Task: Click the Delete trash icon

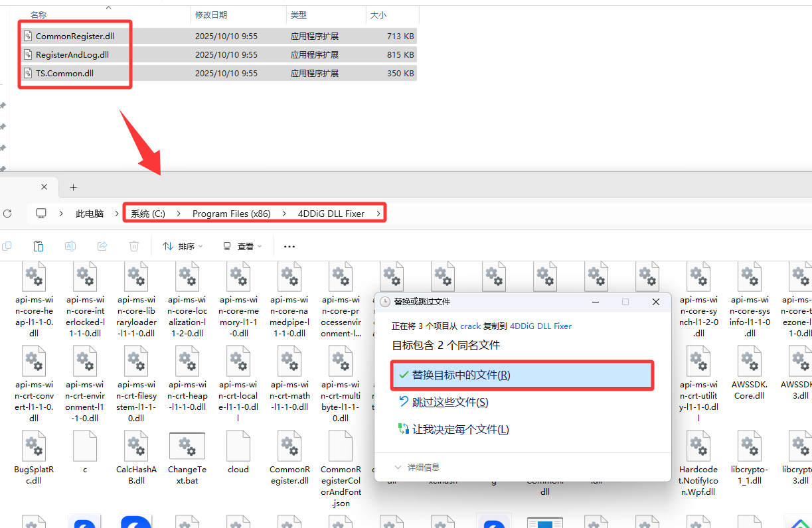Action: [x=134, y=246]
